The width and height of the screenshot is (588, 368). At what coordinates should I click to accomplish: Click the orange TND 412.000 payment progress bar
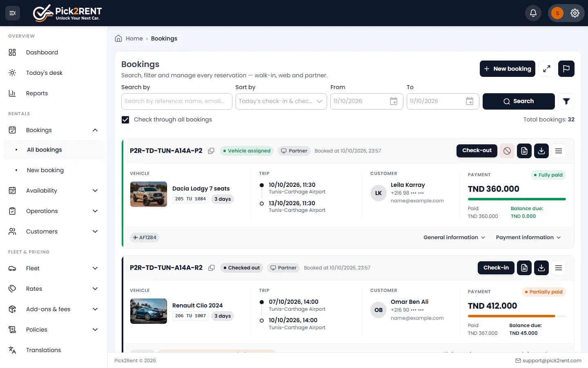click(517, 316)
